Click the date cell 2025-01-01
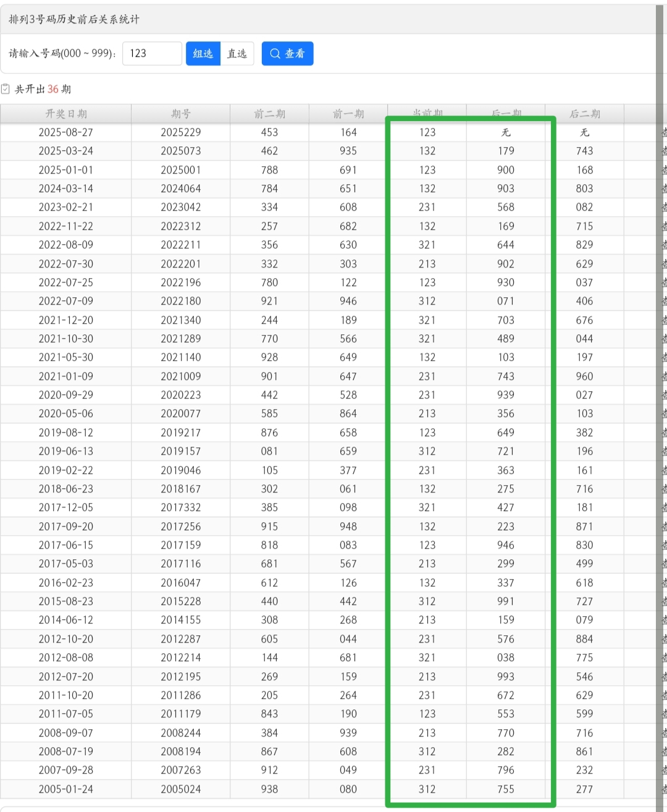The image size is (667, 812). [66, 170]
